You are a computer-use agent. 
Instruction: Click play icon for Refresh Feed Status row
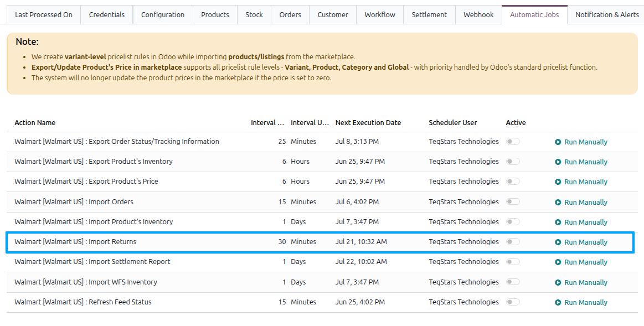558,303
